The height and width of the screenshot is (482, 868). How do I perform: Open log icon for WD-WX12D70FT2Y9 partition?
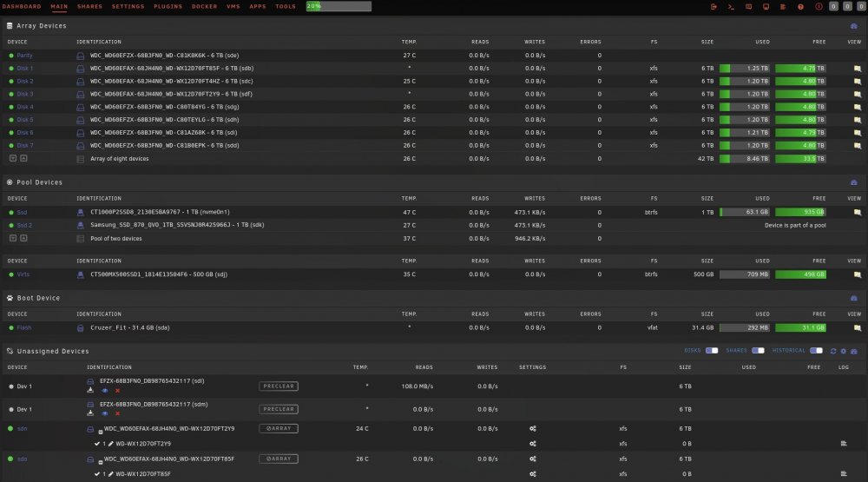pos(844,443)
